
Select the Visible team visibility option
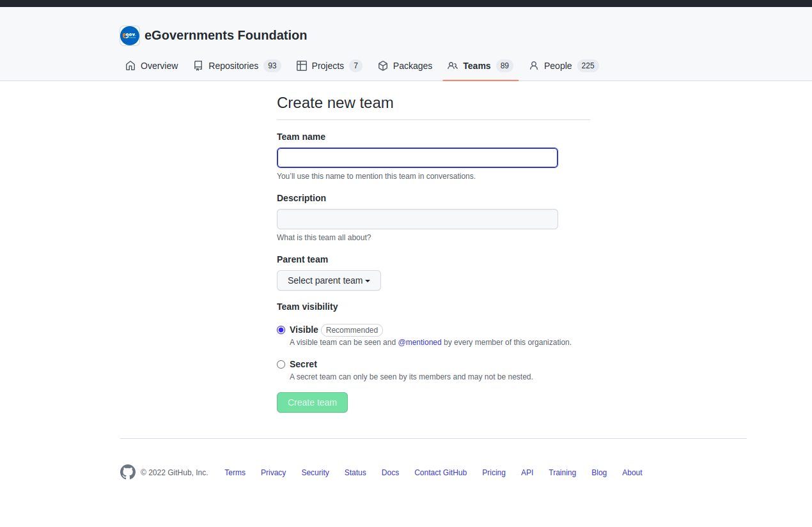(x=281, y=330)
